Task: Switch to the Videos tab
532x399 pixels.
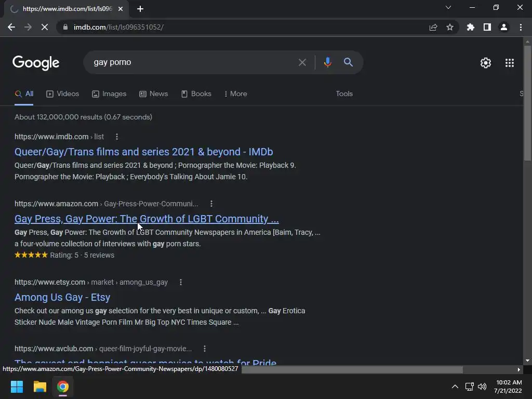Action: (62, 94)
